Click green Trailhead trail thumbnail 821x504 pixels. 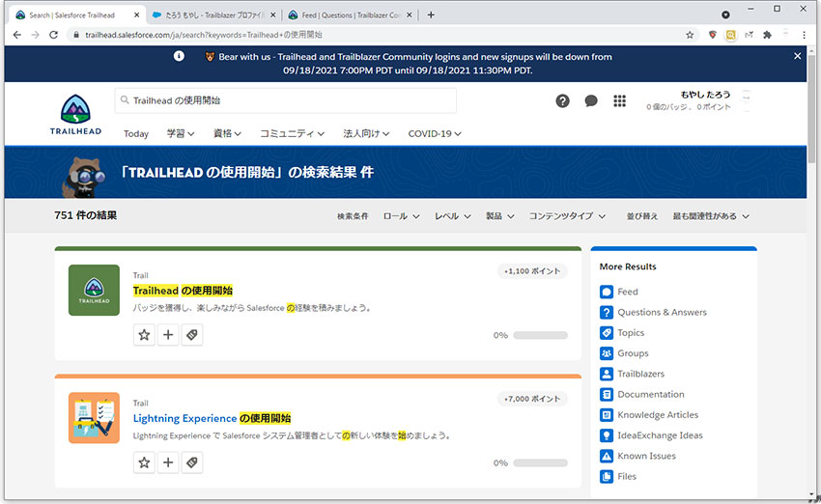pos(94,290)
